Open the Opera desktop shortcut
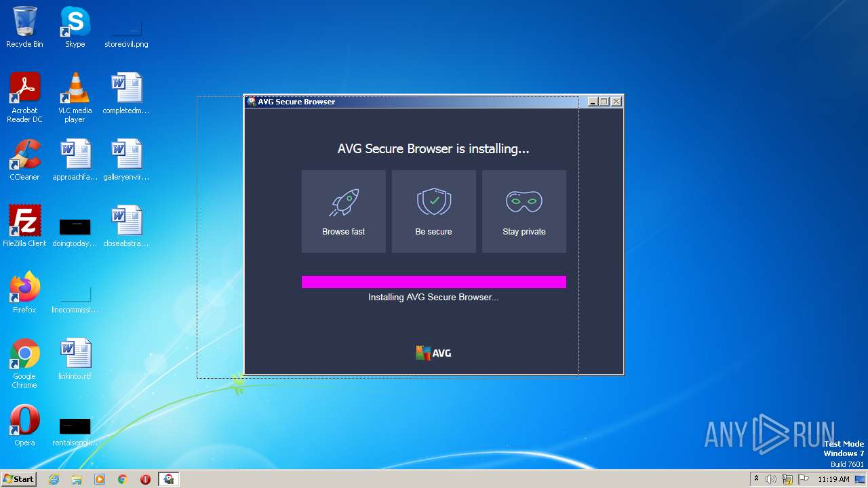The image size is (868, 488). click(24, 426)
